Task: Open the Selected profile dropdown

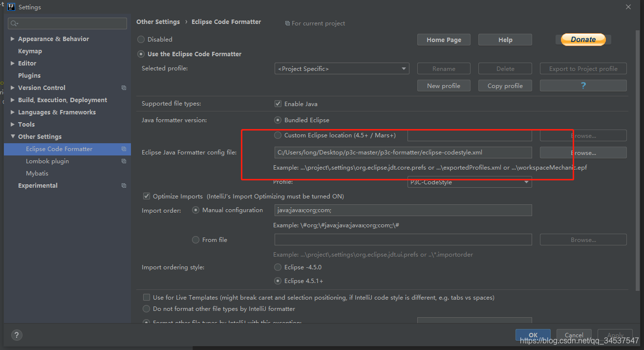Action: point(342,69)
